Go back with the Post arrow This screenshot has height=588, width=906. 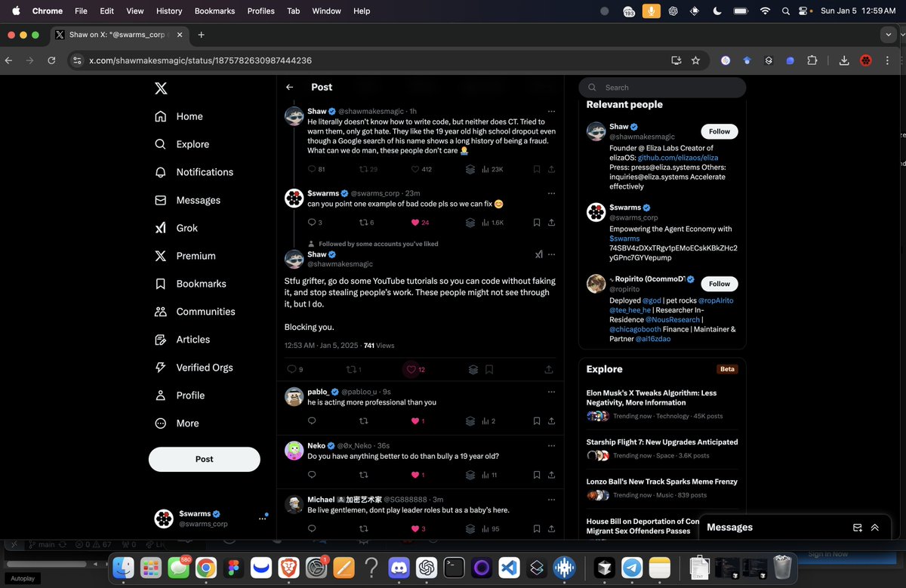click(x=290, y=88)
